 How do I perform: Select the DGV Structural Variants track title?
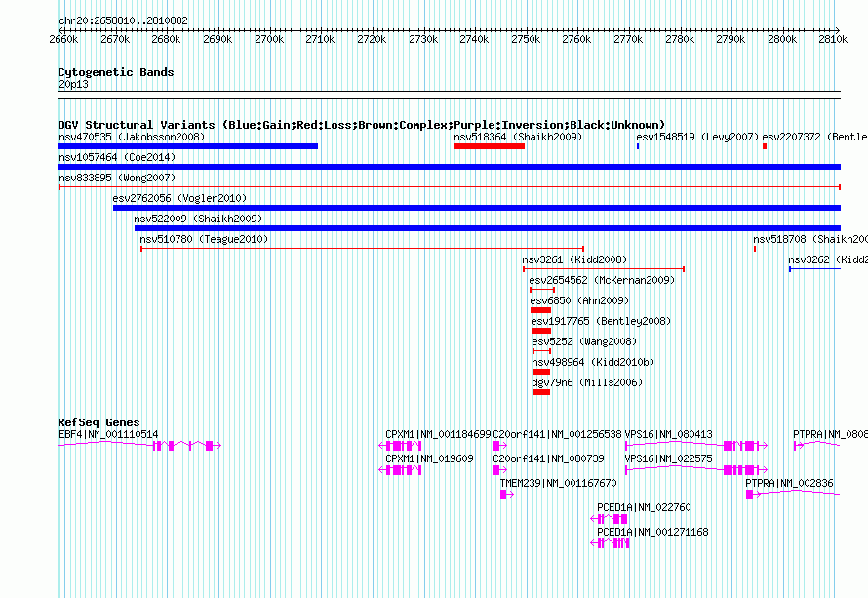click(x=361, y=125)
